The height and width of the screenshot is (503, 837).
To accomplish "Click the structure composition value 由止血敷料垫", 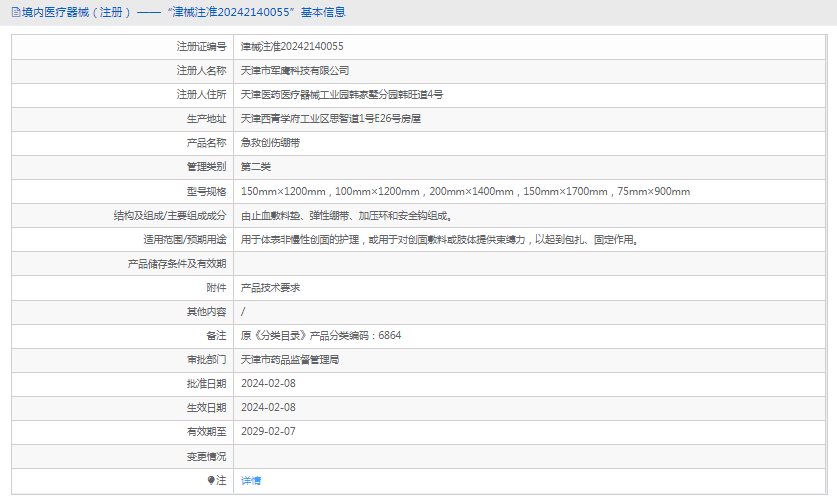I will (x=347, y=216).
